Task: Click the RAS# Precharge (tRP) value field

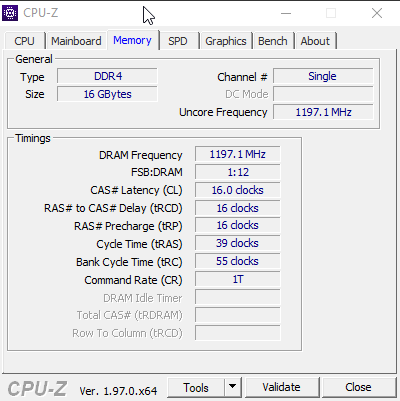Action: click(x=238, y=226)
